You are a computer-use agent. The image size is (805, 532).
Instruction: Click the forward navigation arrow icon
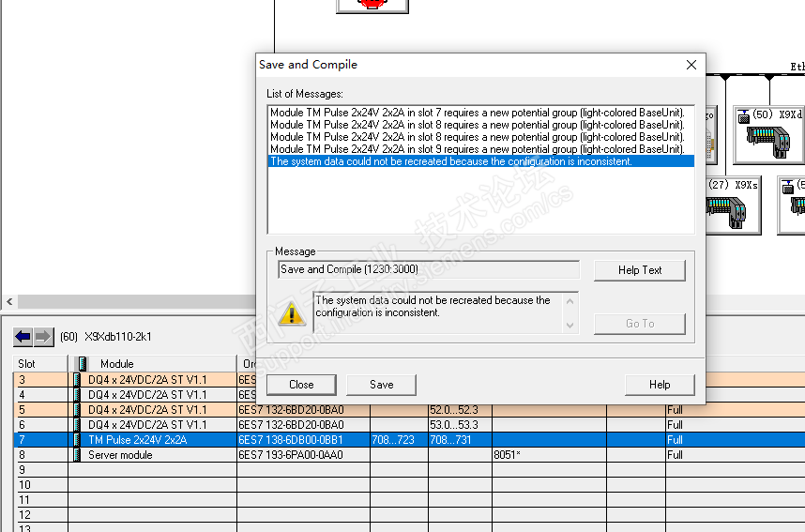click(43, 337)
